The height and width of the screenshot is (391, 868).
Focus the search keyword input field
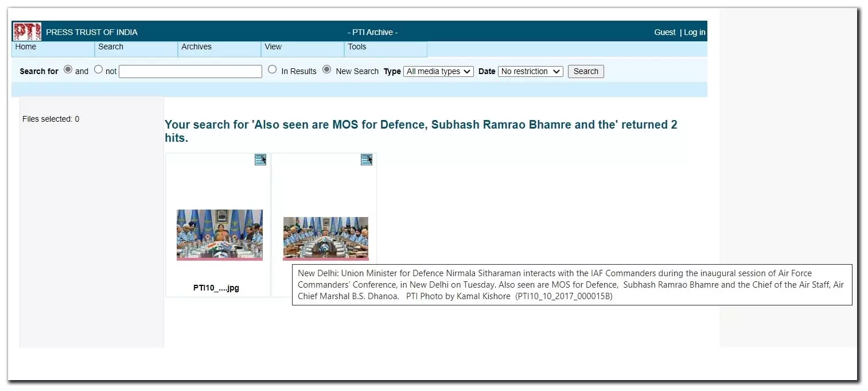click(190, 71)
